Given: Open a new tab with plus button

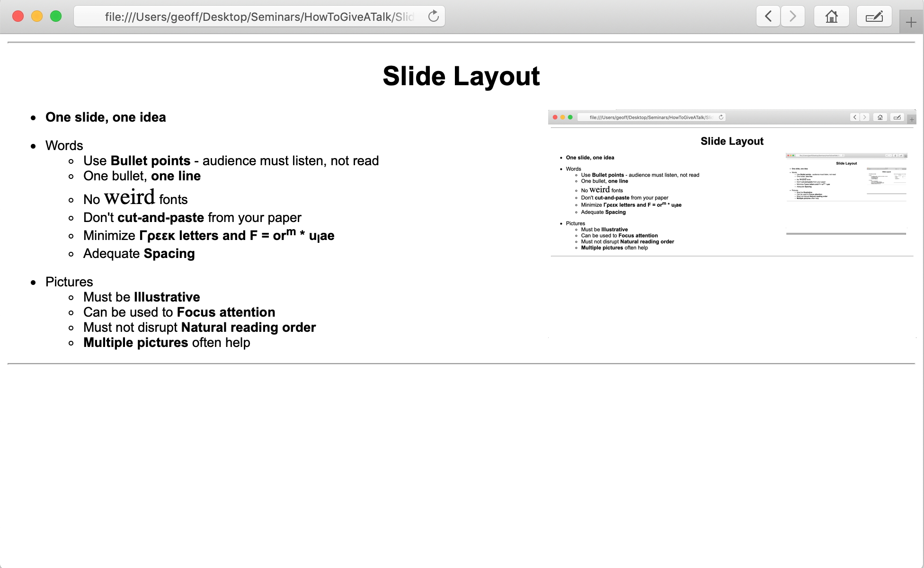Looking at the screenshot, I should (x=911, y=22).
